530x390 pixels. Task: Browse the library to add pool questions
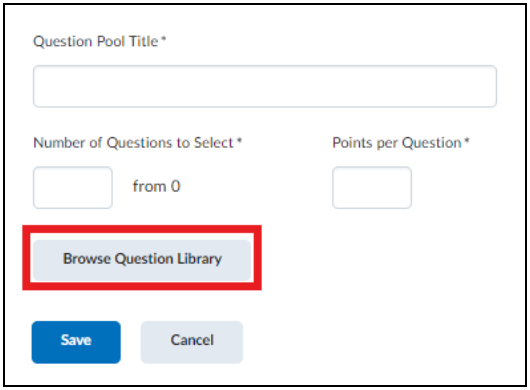click(x=142, y=260)
